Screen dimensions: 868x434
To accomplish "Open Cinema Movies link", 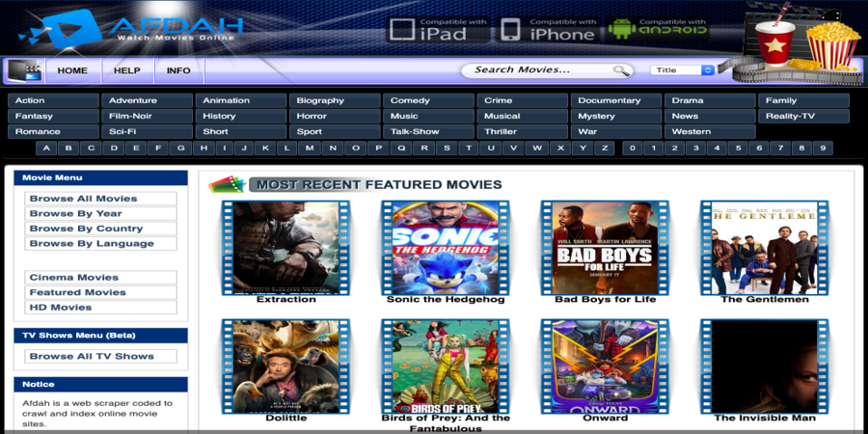I will coord(100,278).
